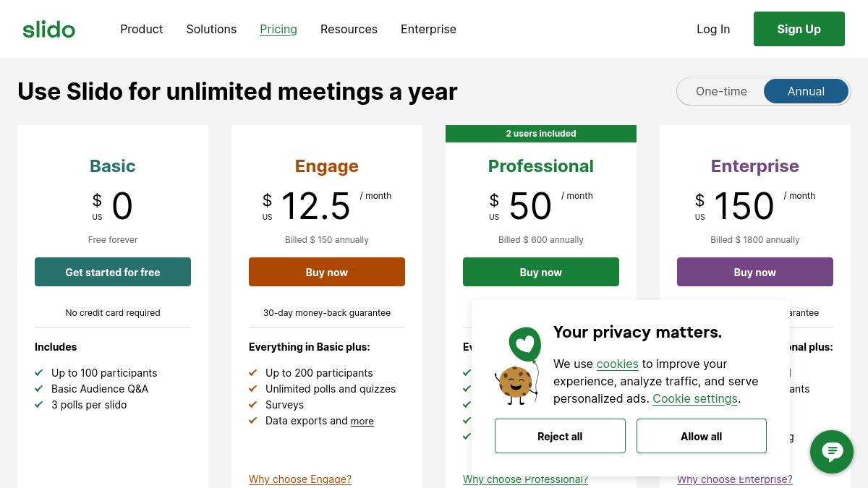Reject all cookies
The image size is (868, 488).
(x=560, y=436)
